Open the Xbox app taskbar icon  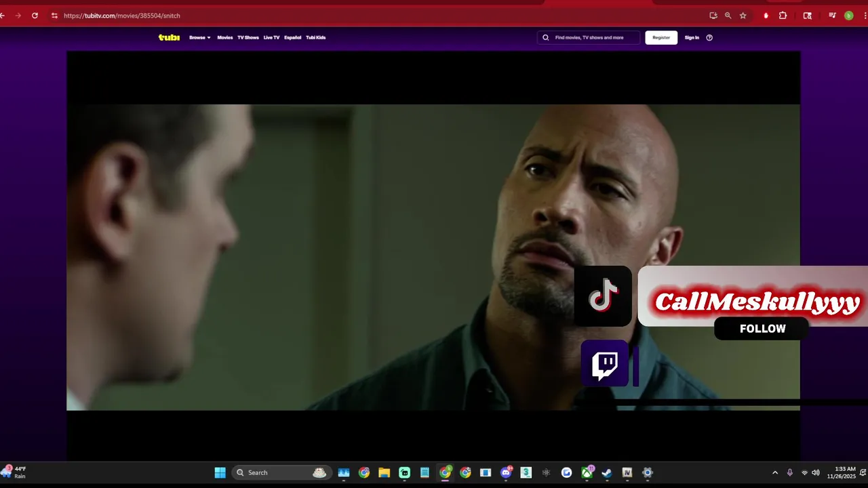tap(587, 472)
